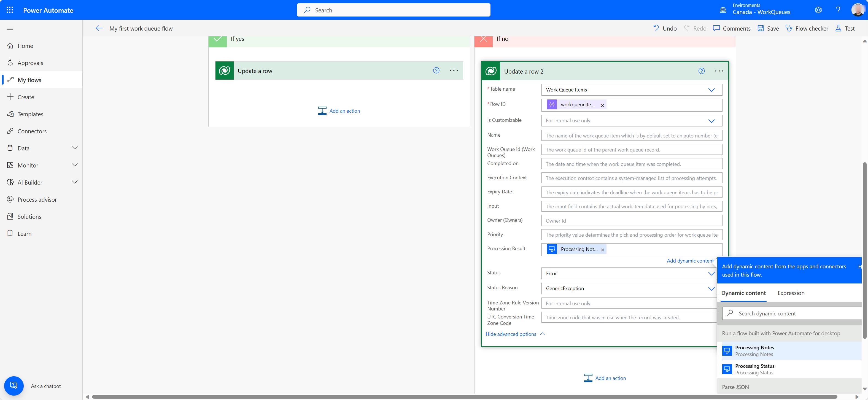Open help for the Update a row 2 action
This screenshot has width=868, height=400.
pos(702,71)
